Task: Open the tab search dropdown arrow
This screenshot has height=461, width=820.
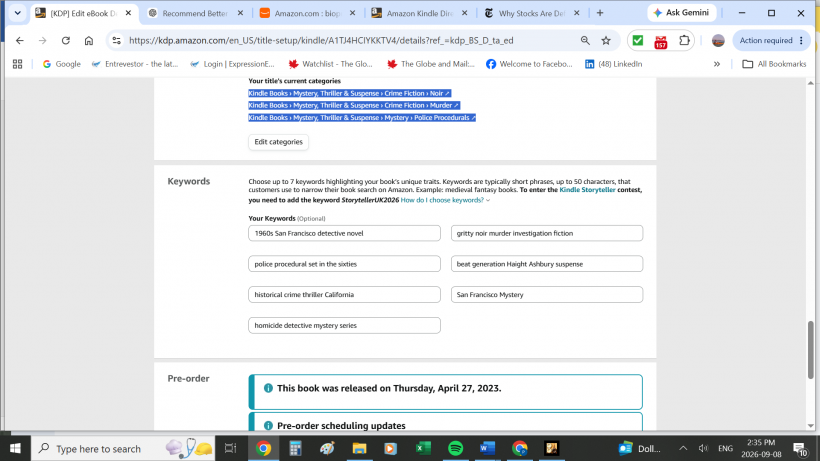Action: (17, 13)
